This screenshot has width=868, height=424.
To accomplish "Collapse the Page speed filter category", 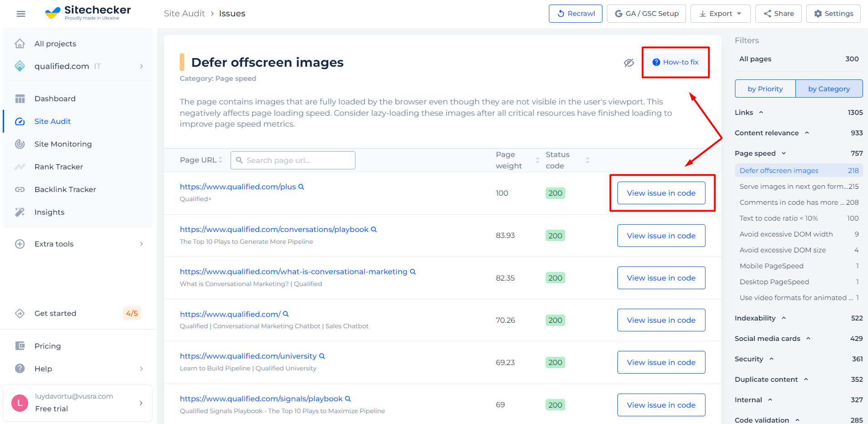I will click(x=784, y=153).
